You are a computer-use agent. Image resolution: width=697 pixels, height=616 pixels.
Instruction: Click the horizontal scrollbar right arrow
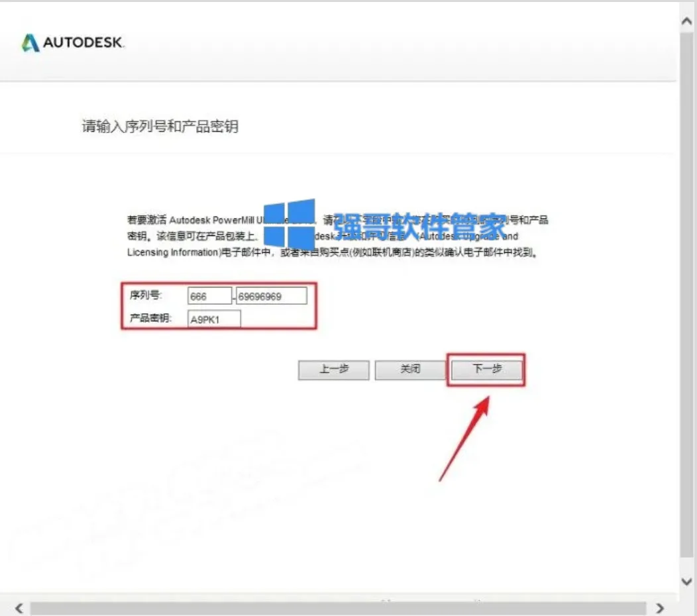pos(660,607)
